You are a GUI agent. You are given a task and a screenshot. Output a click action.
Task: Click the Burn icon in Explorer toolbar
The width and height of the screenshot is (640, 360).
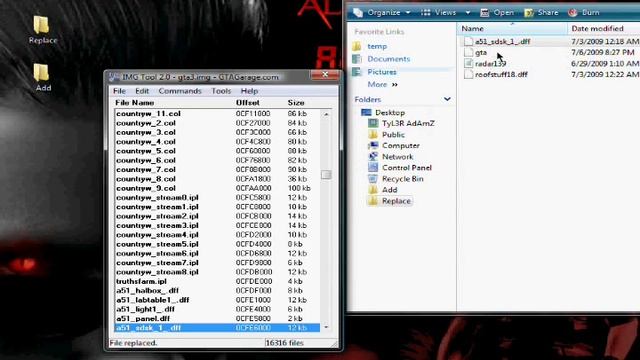[x=573, y=13]
